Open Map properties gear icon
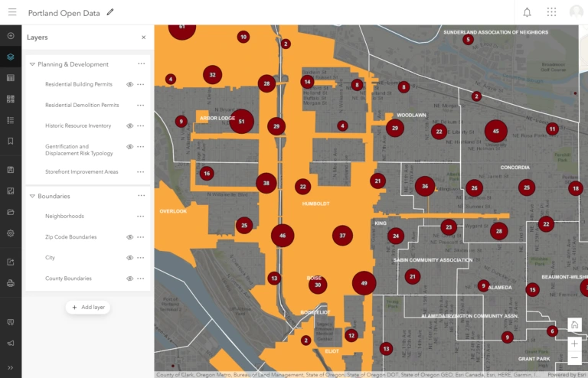588x378 pixels. click(11, 233)
